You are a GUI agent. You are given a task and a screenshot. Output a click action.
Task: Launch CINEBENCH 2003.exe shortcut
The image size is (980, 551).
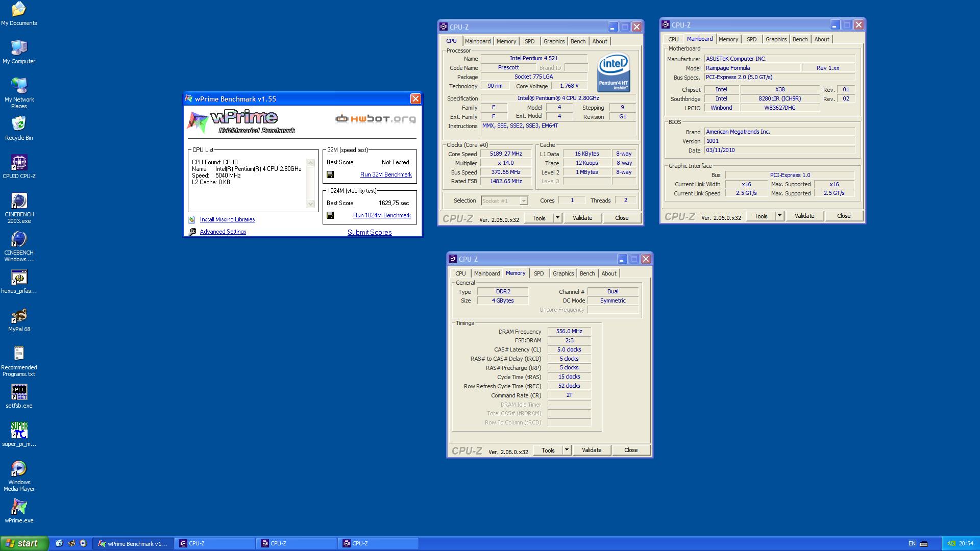pos(19,208)
